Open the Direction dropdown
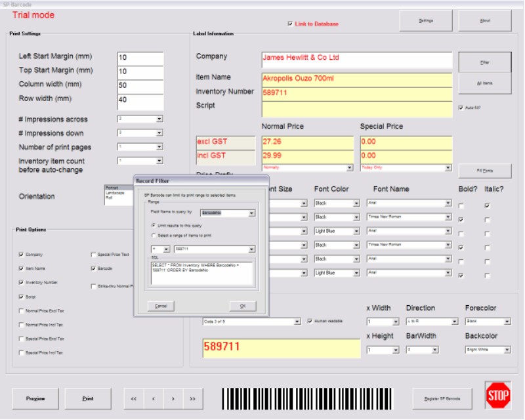This screenshot has width=525, height=420. [454, 322]
